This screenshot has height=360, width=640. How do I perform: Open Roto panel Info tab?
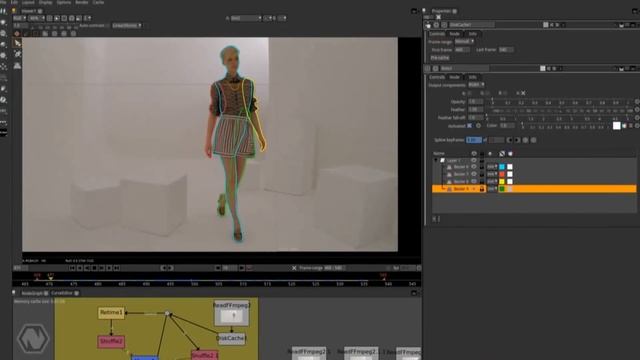(473, 77)
